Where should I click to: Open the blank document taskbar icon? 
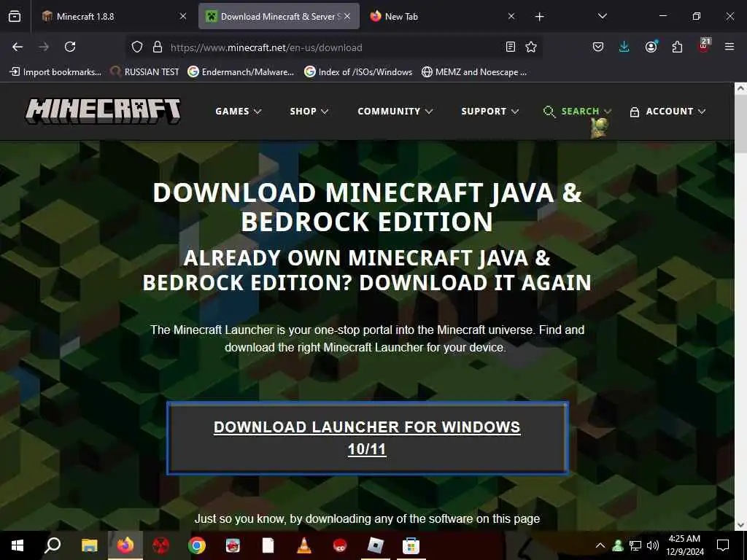(x=268, y=545)
